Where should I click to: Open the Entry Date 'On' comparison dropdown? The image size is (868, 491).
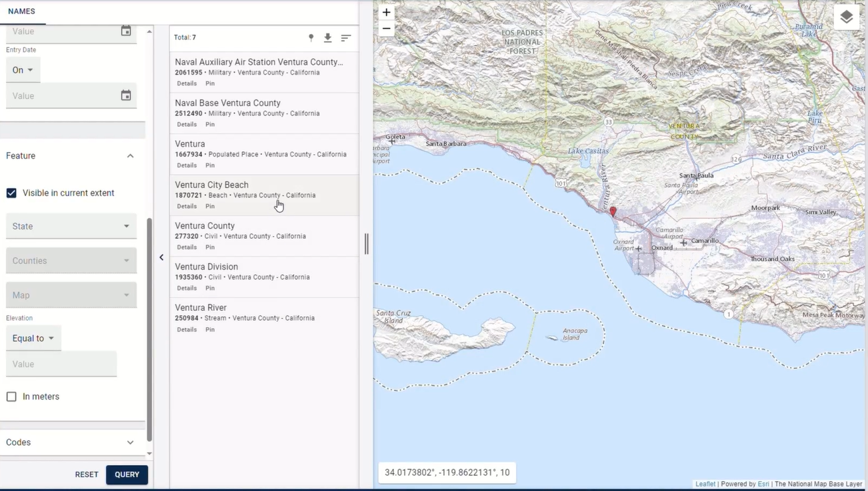click(23, 69)
